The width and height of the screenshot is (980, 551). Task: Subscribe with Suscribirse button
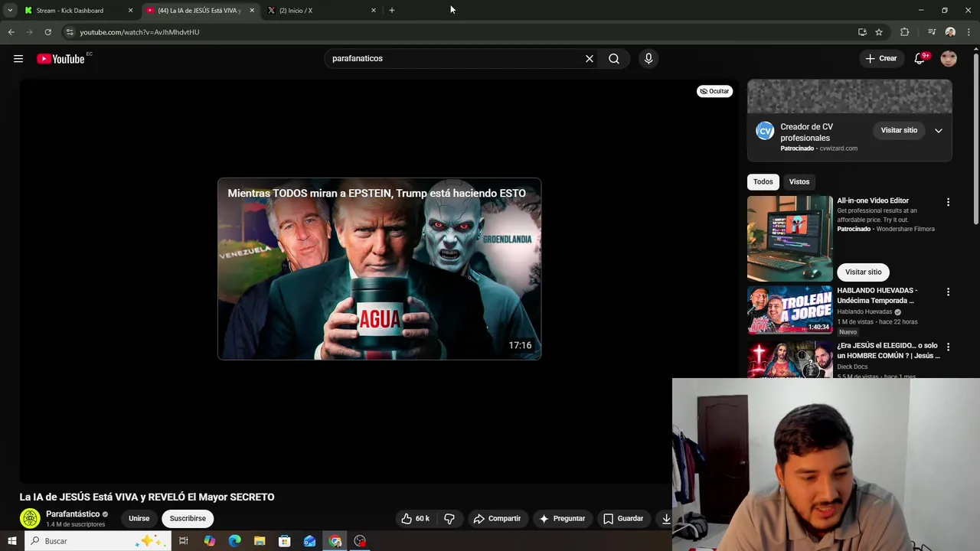coord(188,518)
